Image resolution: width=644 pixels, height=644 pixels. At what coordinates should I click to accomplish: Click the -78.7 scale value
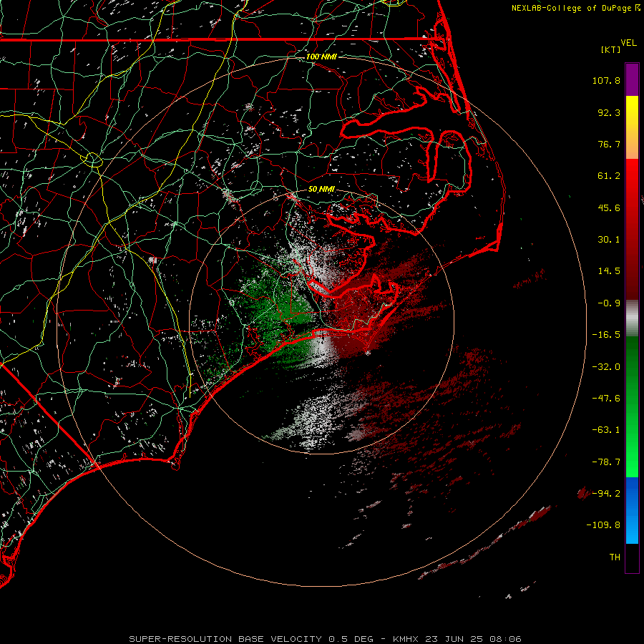606,462
